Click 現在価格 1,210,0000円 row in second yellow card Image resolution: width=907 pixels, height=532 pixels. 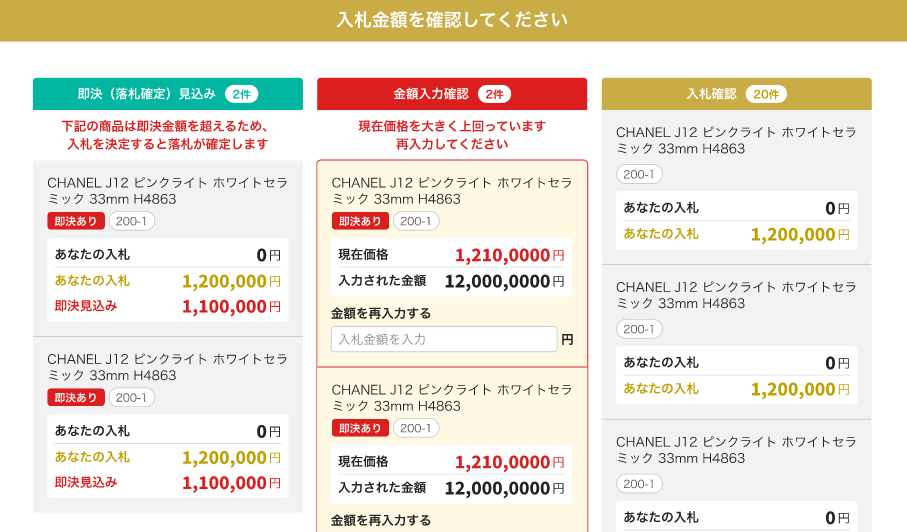point(451,462)
